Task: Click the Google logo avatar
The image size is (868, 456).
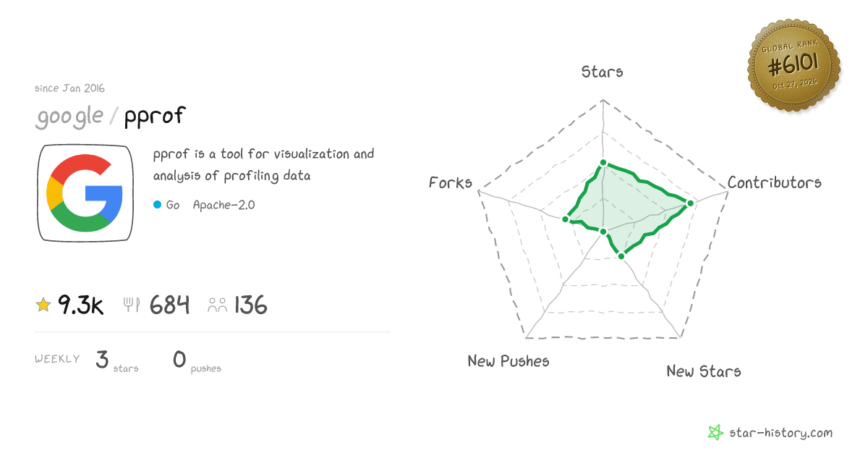Action: pos(85,193)
